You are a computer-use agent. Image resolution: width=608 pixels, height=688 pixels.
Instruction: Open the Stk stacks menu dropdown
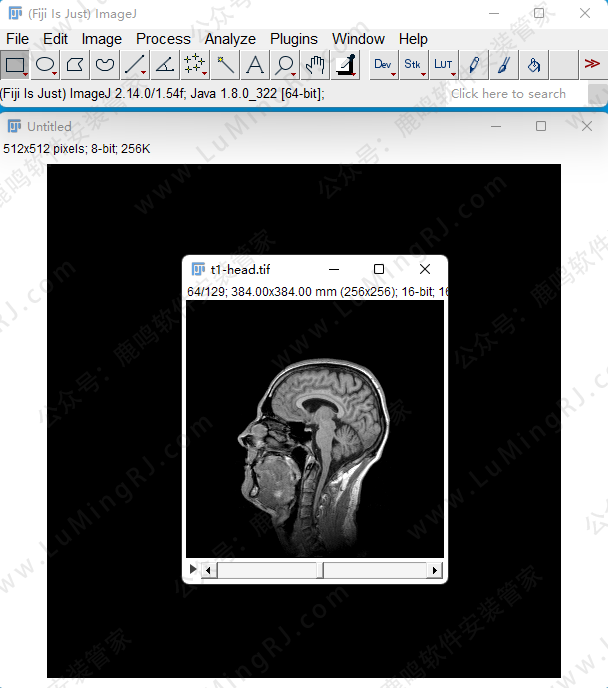click(413, 65)
